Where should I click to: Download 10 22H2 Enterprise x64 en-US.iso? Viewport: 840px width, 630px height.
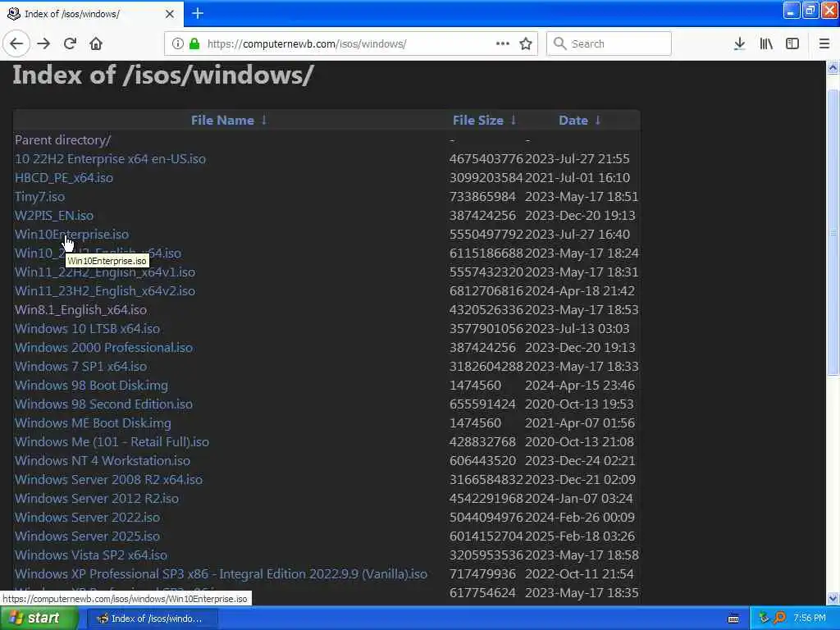pos(110,158)
